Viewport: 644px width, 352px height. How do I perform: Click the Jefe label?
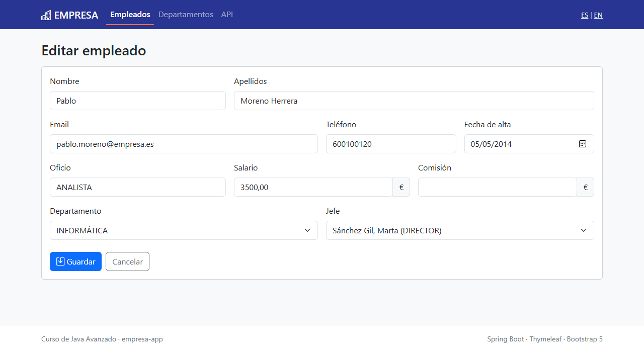pyautogui.click(x=333, y=211)
